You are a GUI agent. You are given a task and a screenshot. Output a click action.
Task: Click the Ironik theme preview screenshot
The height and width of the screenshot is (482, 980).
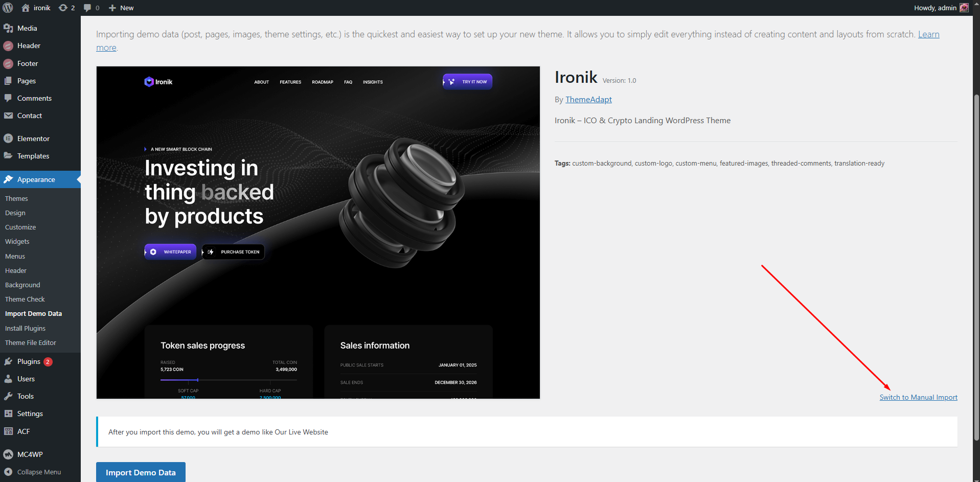coord(318,233)
